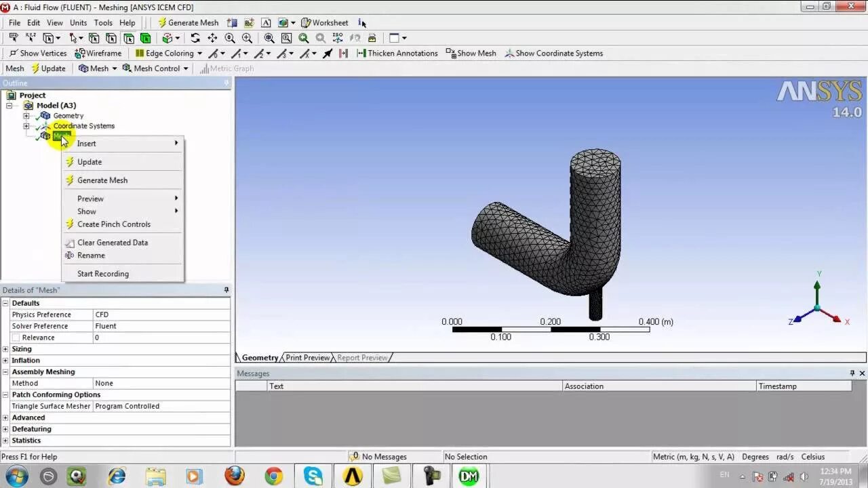This screenshot has width=868, height=488.
Task: Open Firefox from the taskbar
Action: tap(235, 476)
